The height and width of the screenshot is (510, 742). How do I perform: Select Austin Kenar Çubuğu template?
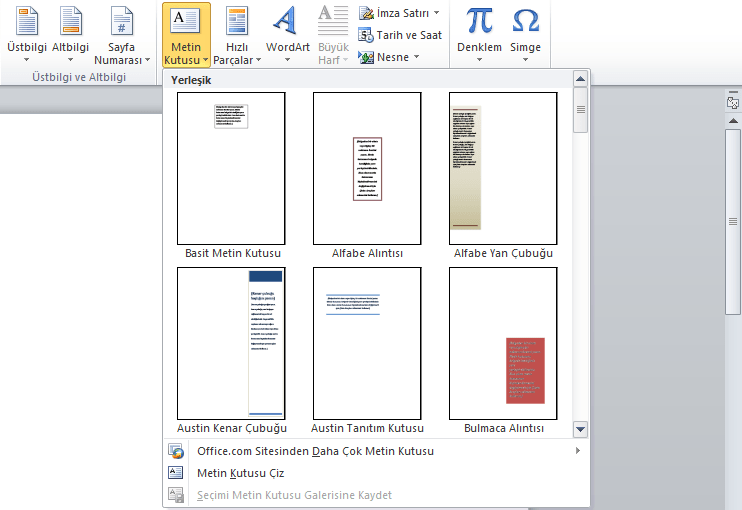[x=232, y=343]
